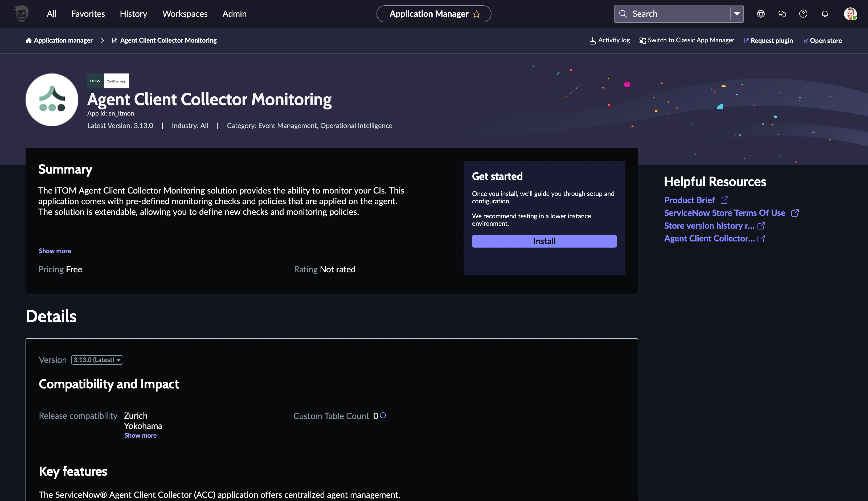This screenshot has height=501, width=868.
Task: Open the globe scope selector icon
Action: pyautogui.click(x=761, y=14)
